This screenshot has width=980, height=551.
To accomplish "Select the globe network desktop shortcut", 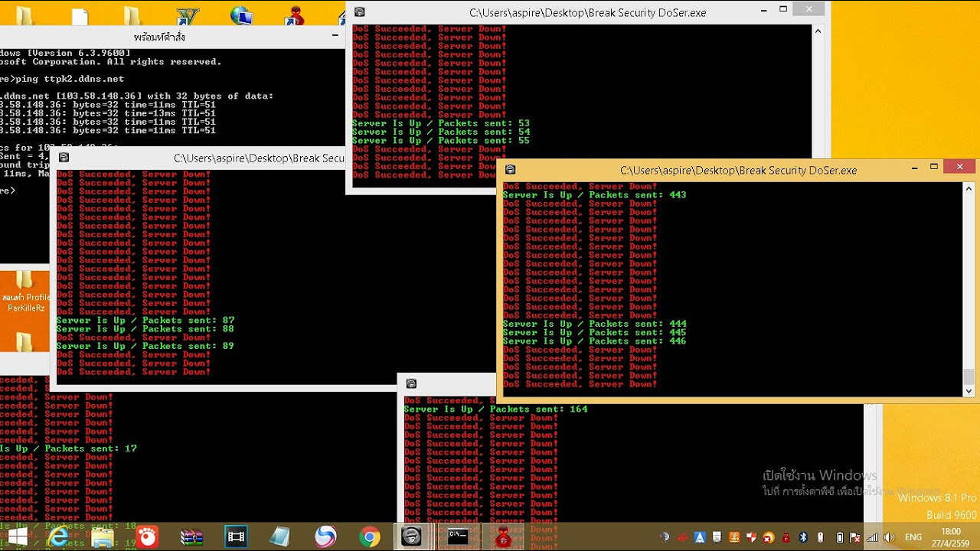I will (x=241, y=14).
